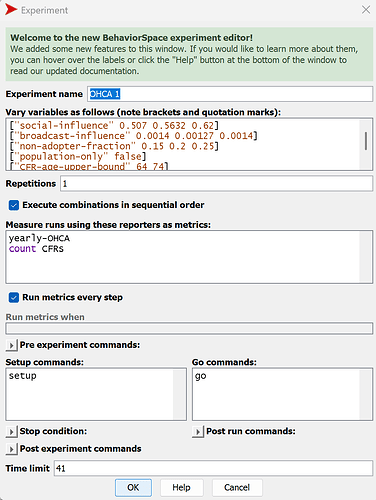The height and width of the screenshot is (500, 376).
Task: Confirm the experiment with OK
Action: point(133,488)
